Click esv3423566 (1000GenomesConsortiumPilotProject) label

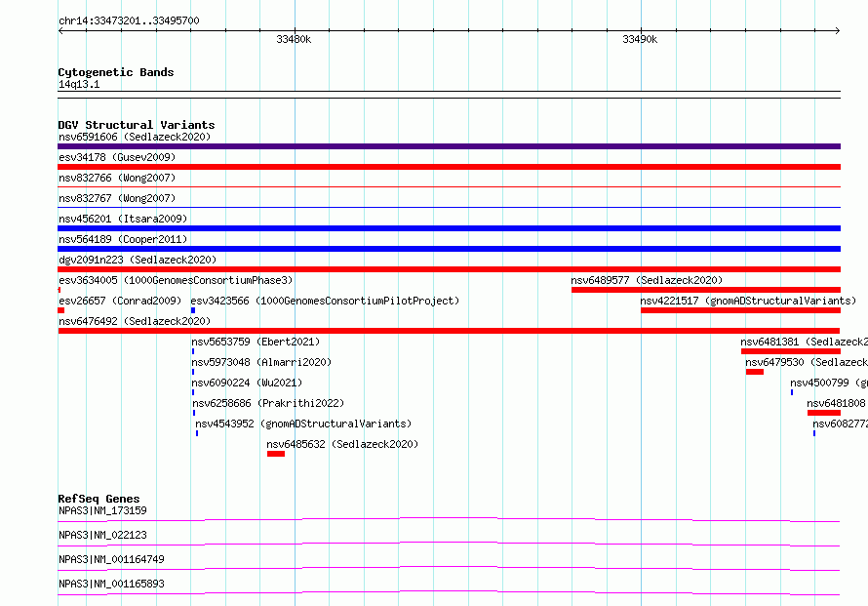click(325, 301)
